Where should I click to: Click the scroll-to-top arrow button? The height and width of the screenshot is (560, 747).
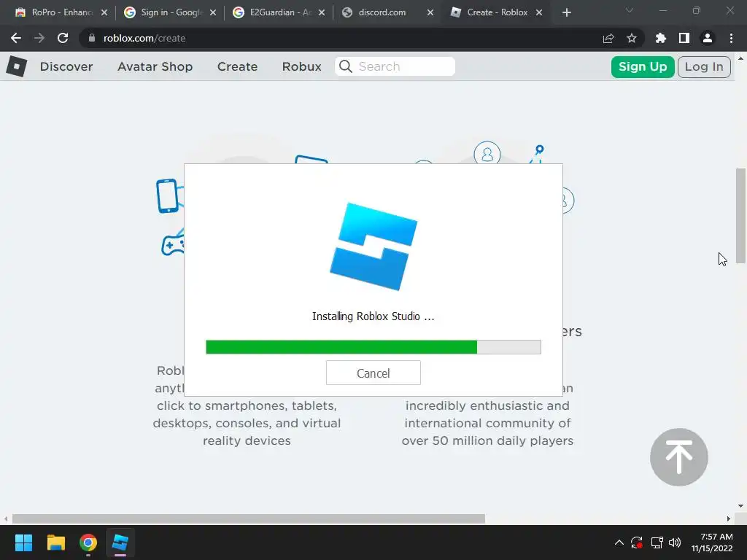point(679,457)
